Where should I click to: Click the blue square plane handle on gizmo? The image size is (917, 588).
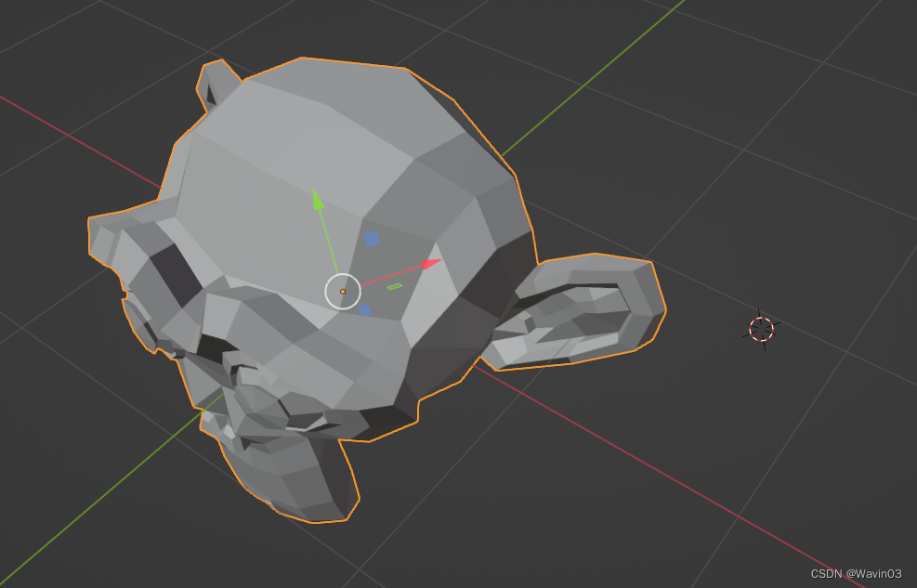(372, 239)
